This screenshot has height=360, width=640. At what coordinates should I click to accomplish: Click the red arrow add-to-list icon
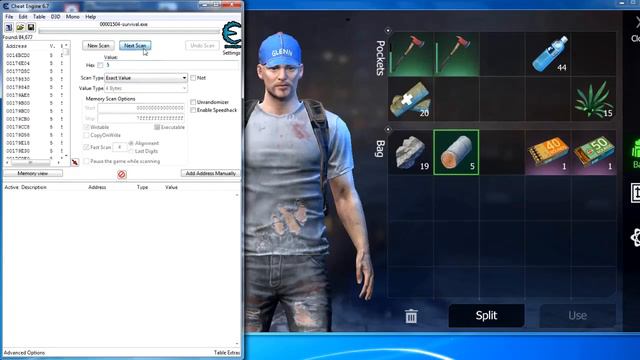pos(75,162)
